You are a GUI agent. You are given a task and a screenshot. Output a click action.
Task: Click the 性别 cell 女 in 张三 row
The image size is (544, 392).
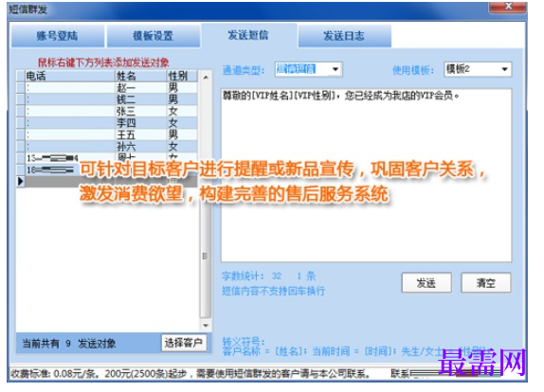[x=182, y=112]
